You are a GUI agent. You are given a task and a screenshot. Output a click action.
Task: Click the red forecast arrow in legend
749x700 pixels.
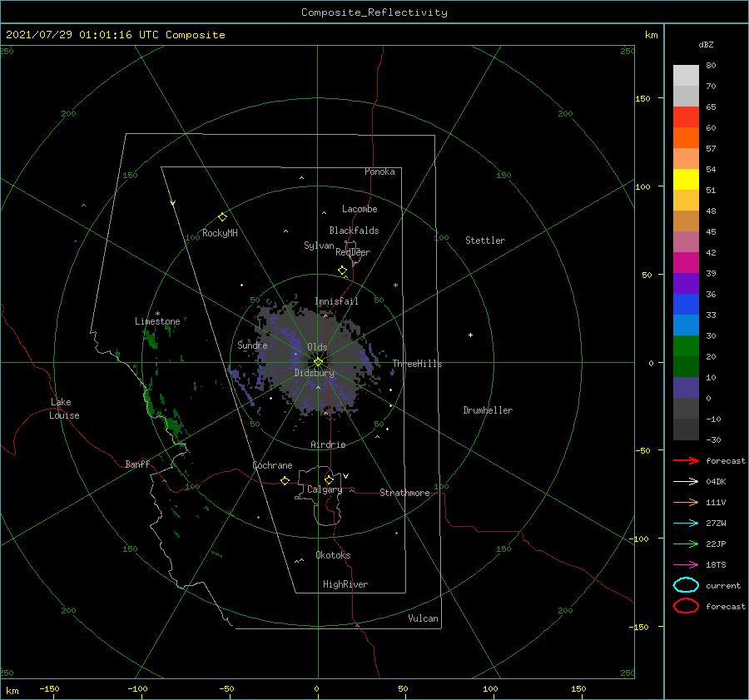pos(686,460)
